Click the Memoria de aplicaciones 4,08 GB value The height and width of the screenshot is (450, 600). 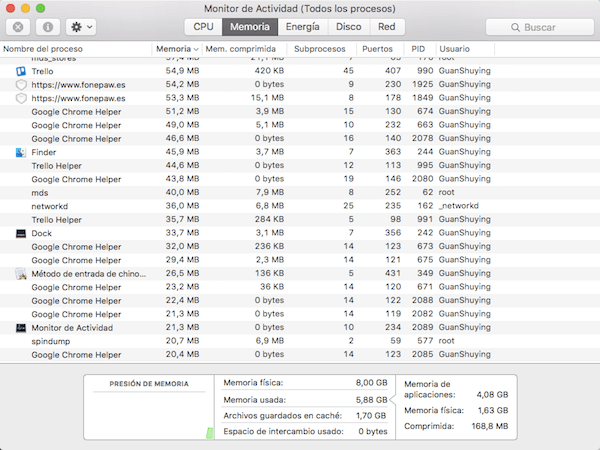click(x=492, y=395)
